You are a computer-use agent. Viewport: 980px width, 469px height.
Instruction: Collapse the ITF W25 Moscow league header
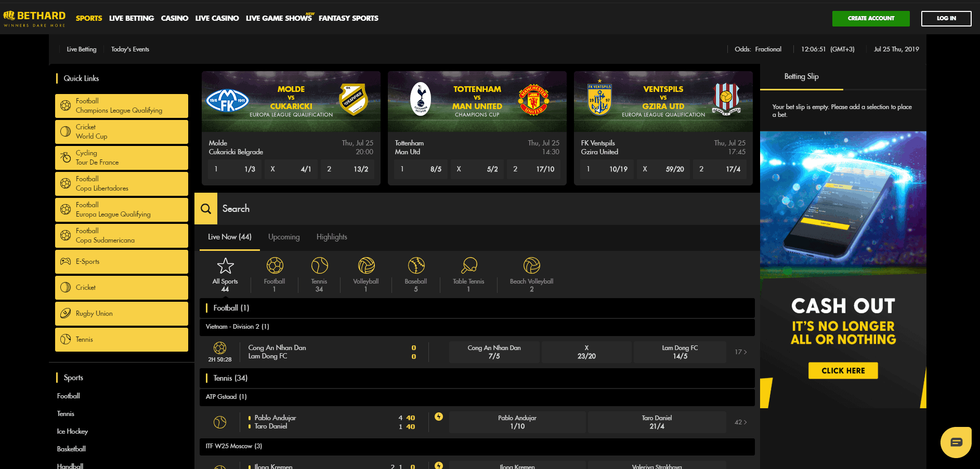[x=477, y=446]
